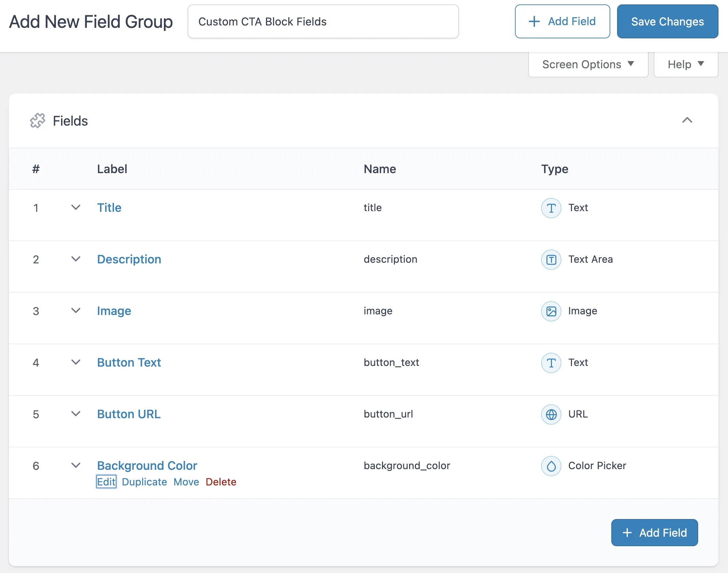
Task: Open the Image field label link
Action: click(114, 311)
